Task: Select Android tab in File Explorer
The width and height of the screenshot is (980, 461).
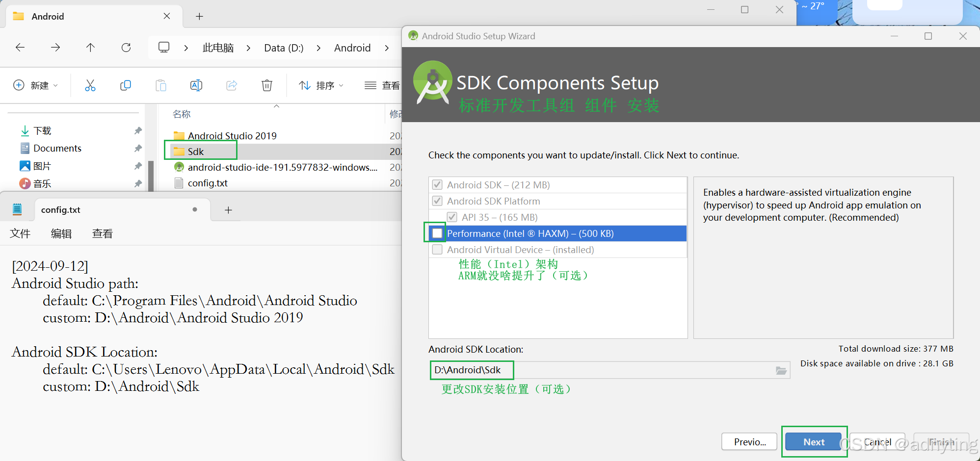Action: [x=93, y=16]
